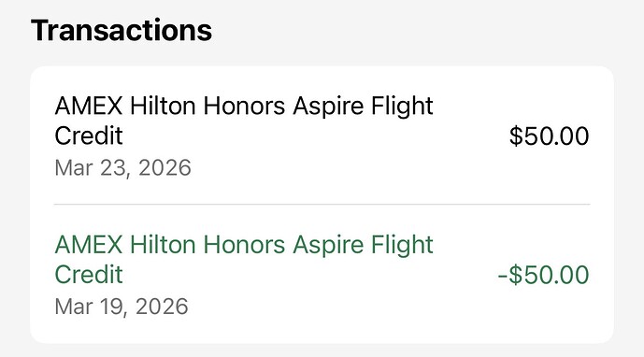Click the Transactions section heading
Image resolution: width=644 pixels, height=357 pixels.
[122, 31]
